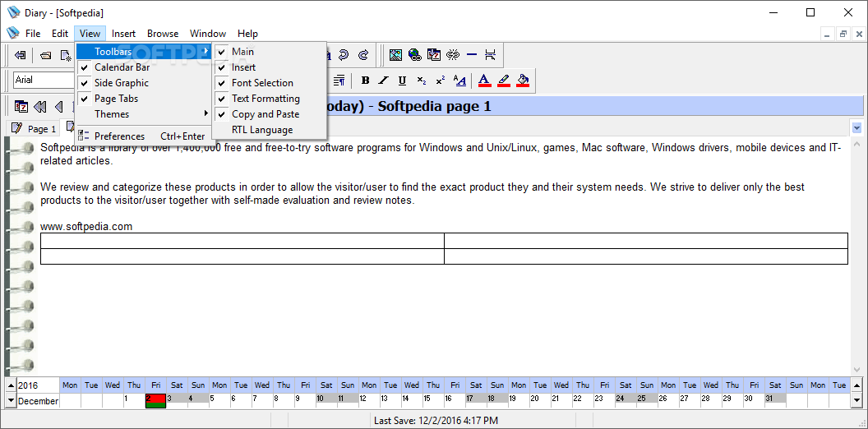Screen dimensions: 868x429
Task: Disable the Text Formatting toolbar
Action: [270, 98]
